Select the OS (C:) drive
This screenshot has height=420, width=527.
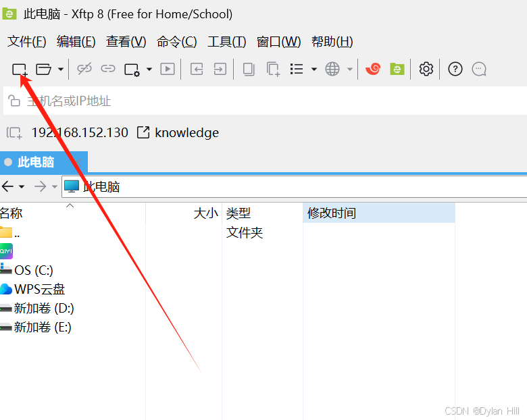point(26,270)
